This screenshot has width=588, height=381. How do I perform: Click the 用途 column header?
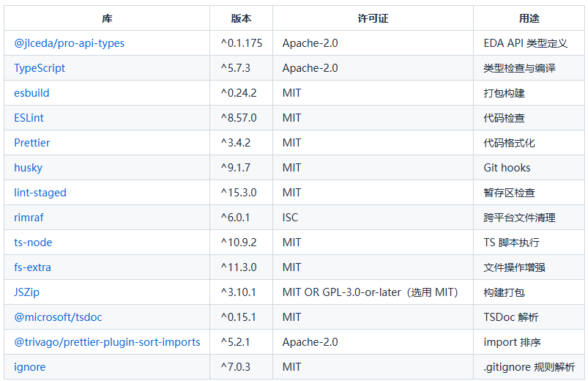tap(529, 18)
